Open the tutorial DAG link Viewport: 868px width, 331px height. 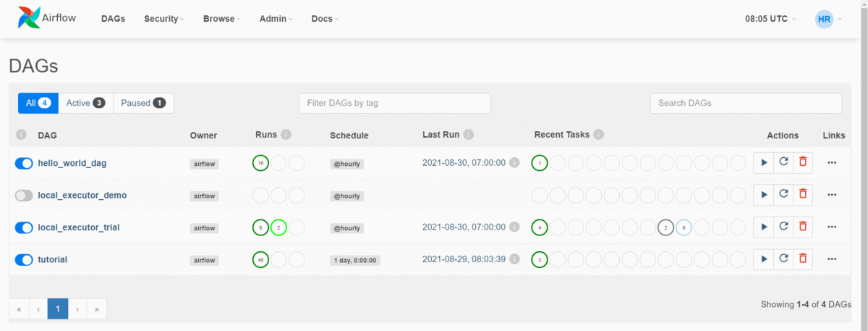pos(52,259)
